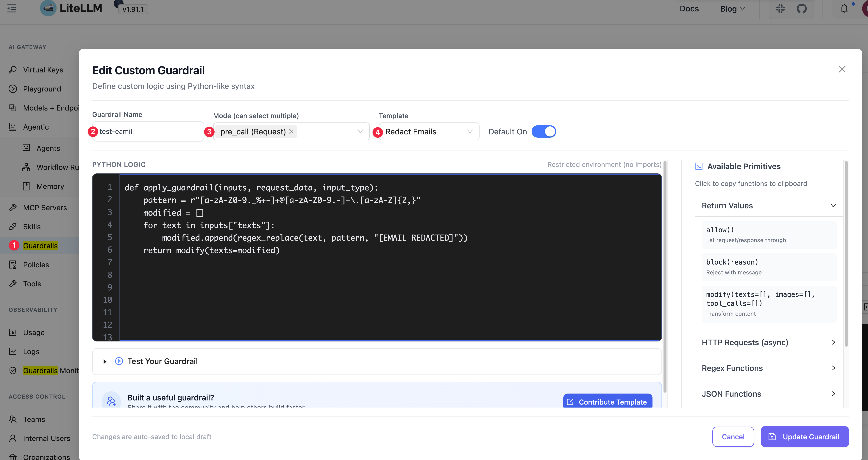Click the Agents robot icon

click(x=26, y=148)
